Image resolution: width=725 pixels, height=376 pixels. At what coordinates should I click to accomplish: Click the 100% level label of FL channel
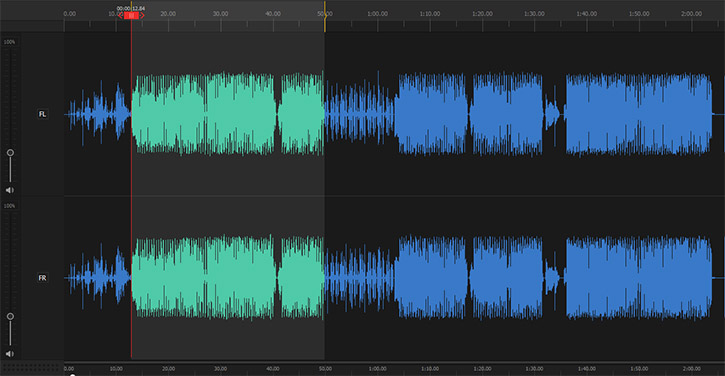(9, 42)
